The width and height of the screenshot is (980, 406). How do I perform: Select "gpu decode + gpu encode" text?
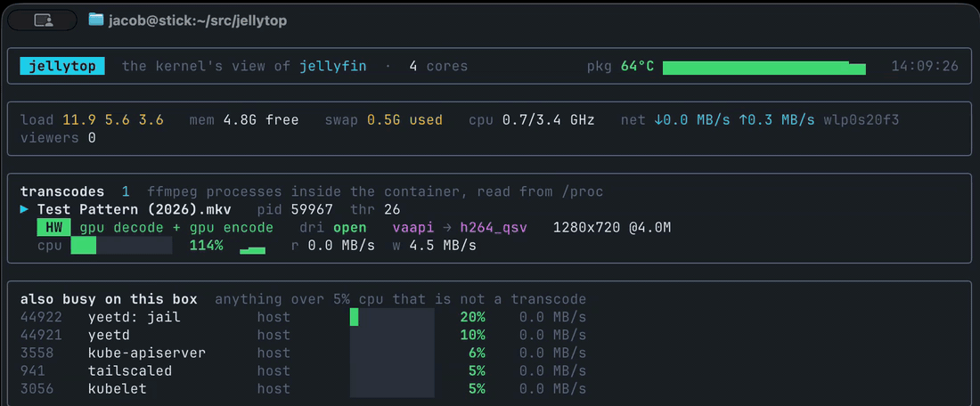click(x=176, y=227)
